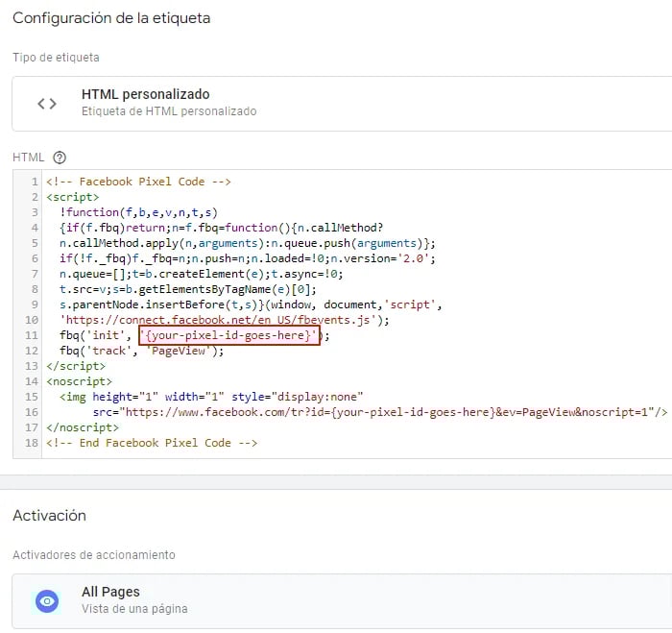Click the if(f.fbq)return code on line 4
This screenshot has height=633, width=672.
(x=112, y=229)
